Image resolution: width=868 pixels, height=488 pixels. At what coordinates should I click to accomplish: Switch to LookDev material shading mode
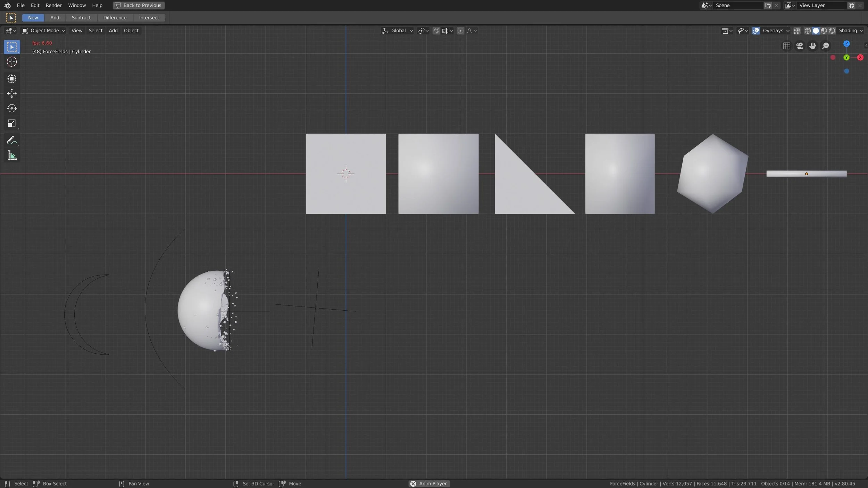[824, 31]
